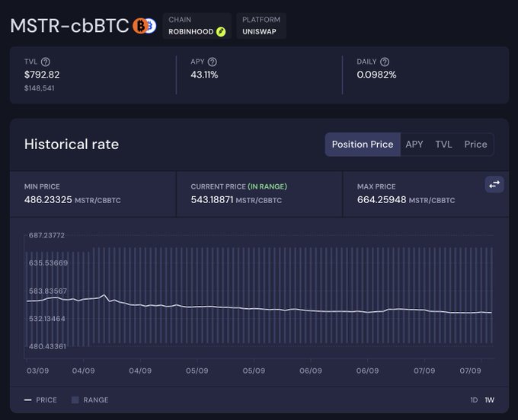Click the daily rate 0.0982%
Viewport: 518px width, 420px height.
coord(376,75)
